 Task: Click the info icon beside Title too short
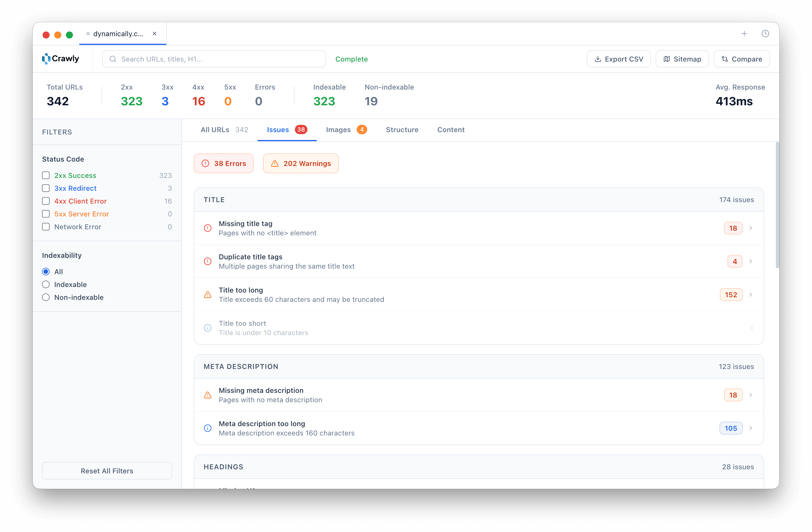pos(208,328)
